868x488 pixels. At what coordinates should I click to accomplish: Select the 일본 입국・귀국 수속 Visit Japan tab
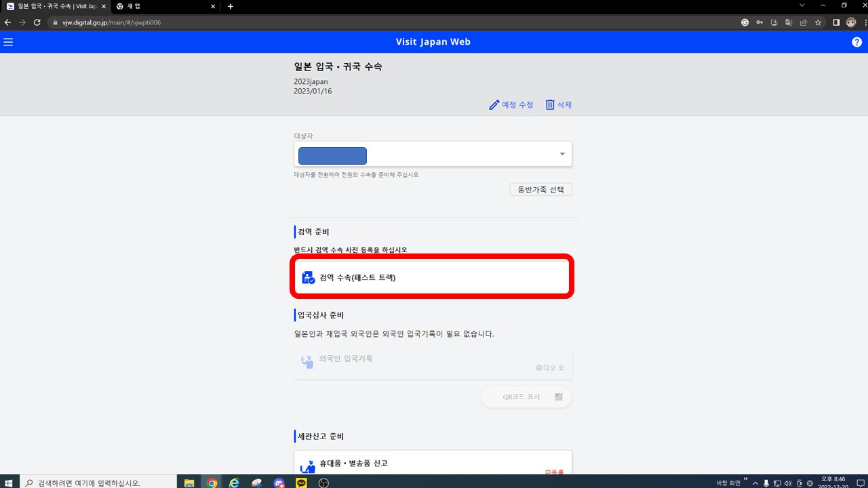tap(56, 6)
